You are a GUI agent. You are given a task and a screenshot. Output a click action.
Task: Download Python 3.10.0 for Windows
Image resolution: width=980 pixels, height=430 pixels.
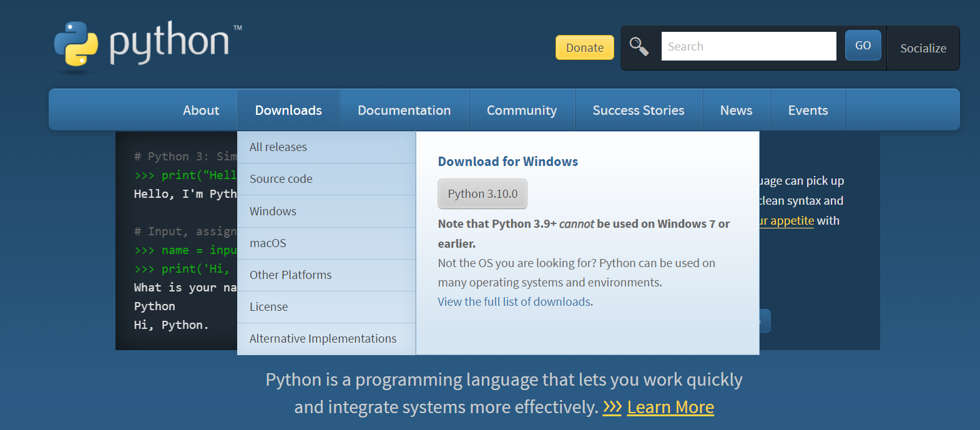483,194
